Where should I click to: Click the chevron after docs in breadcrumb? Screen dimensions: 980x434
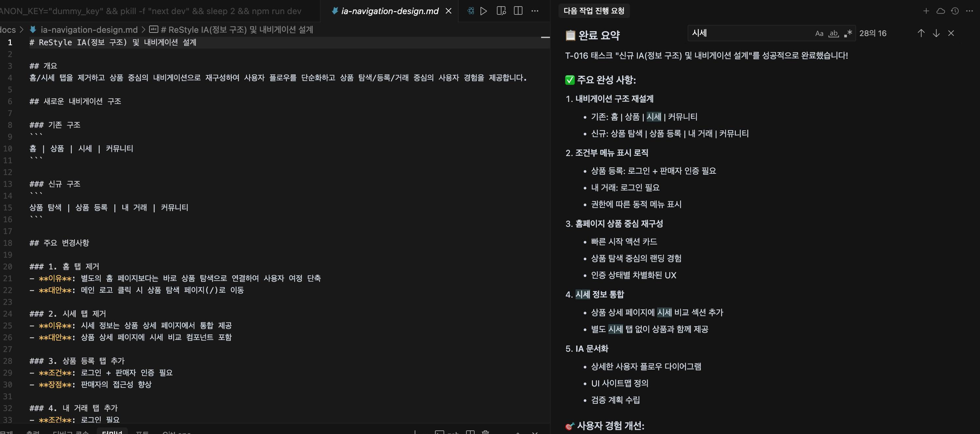[x=22, y=30]
